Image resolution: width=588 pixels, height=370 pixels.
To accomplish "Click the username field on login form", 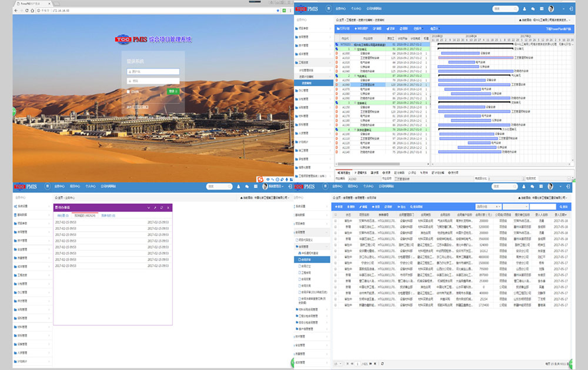I will point(154,72).
